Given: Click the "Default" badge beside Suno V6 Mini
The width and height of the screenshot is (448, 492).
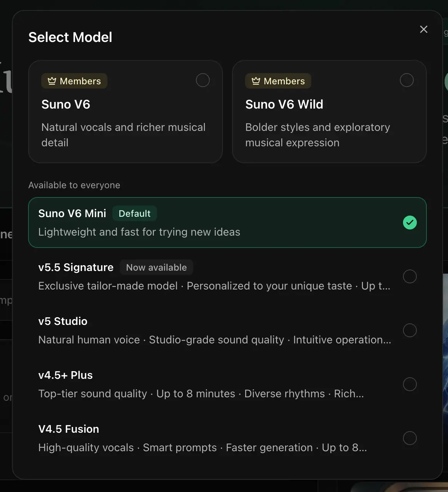Looking at the screenshot, I should point(135,214).
